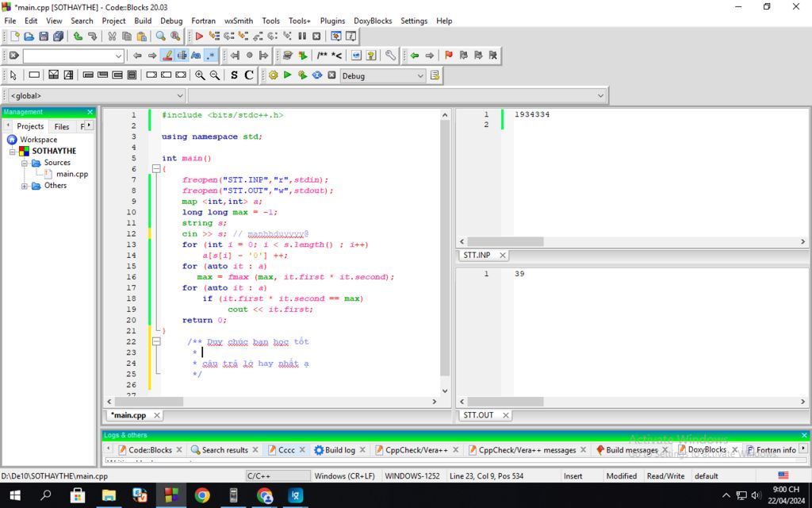Click the Build and run icon
The height and width of the screenshot is (508, 812).
coord(302,75)
